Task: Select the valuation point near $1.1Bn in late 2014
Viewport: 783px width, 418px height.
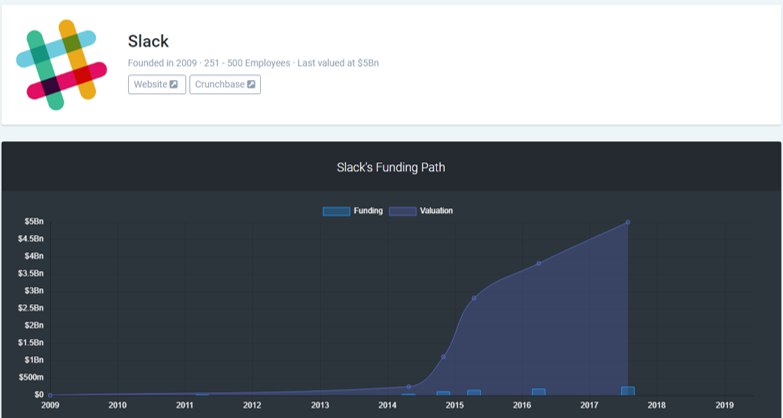Action: 443,357
